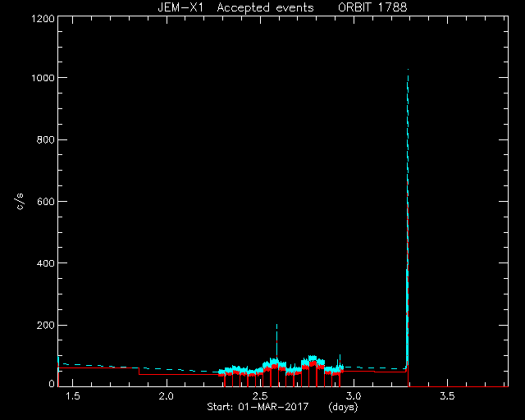This screenshot has width=525, height=420.
Task: Click the 400 y-axis tick label
Action: coord(46,263)
